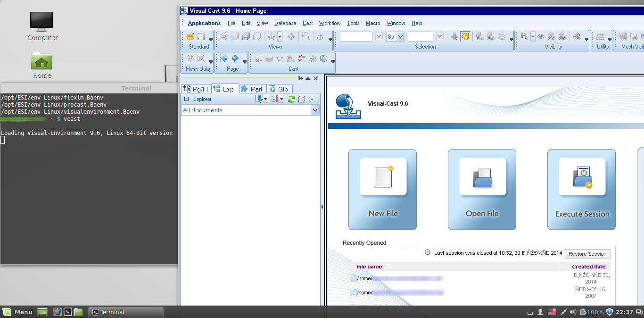Click the Created Date column header
The image size is (644, 318).
(588, 267)
